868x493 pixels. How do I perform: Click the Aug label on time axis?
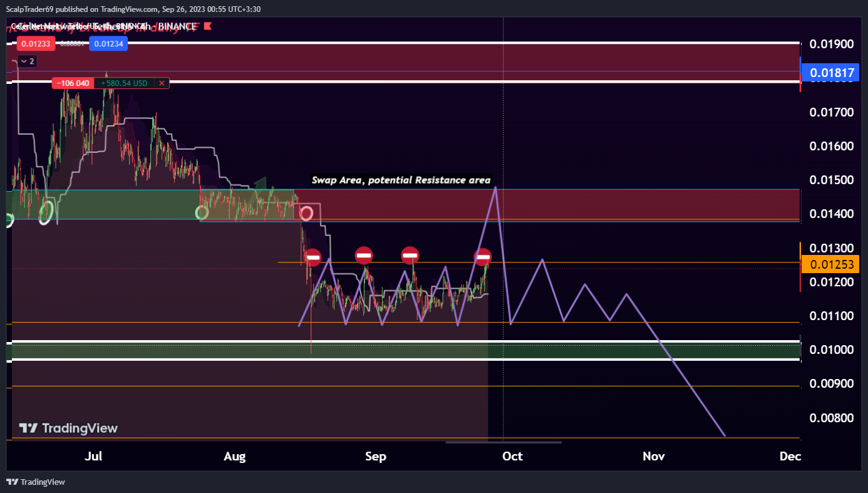pos(235,456)
